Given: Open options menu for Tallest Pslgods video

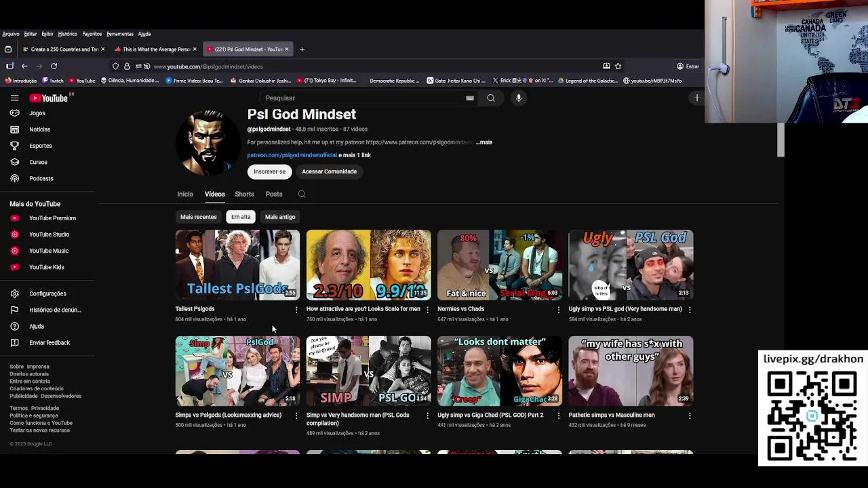Looking at the screenshot, I should click(296, 310).
